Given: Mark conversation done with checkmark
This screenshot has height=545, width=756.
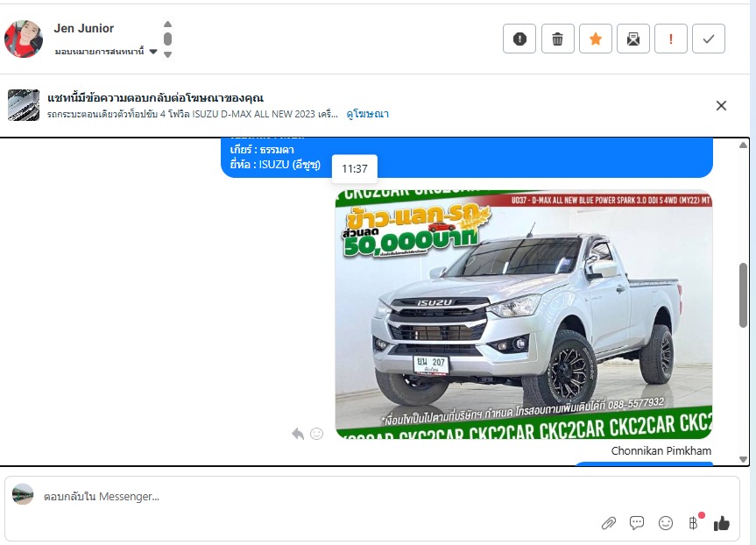Looking at the screenshot, I should pyautogui.click(x=709, y=39).
